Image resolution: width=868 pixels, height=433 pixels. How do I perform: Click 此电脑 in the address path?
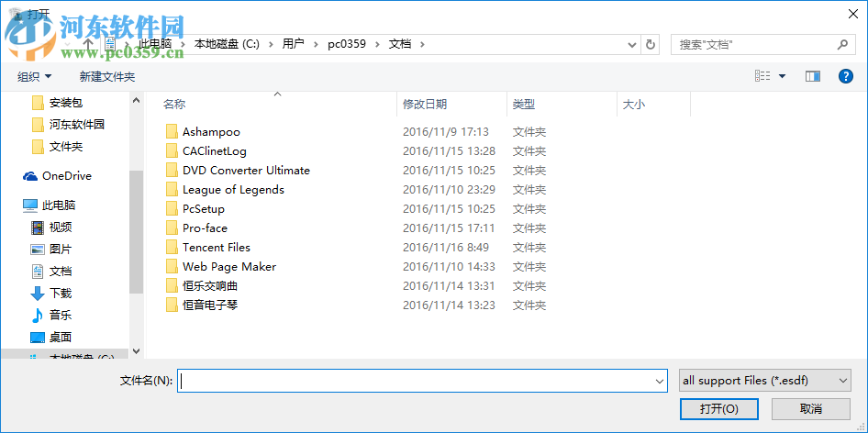pyautogui.click(x=155, y=44)
